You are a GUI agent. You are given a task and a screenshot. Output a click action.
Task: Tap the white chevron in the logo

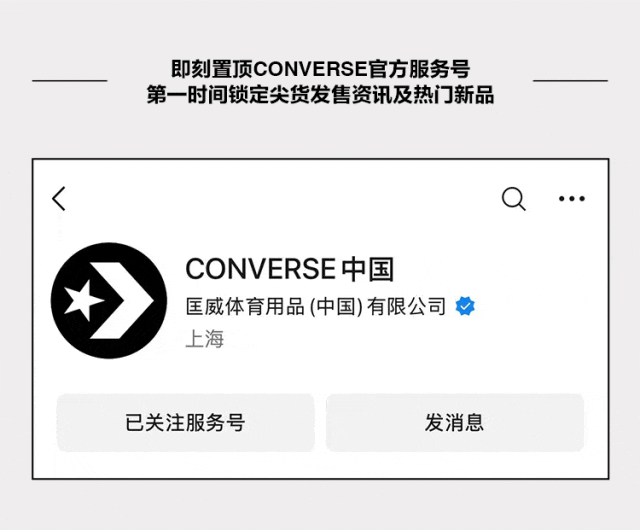click(x=122, y=301)
